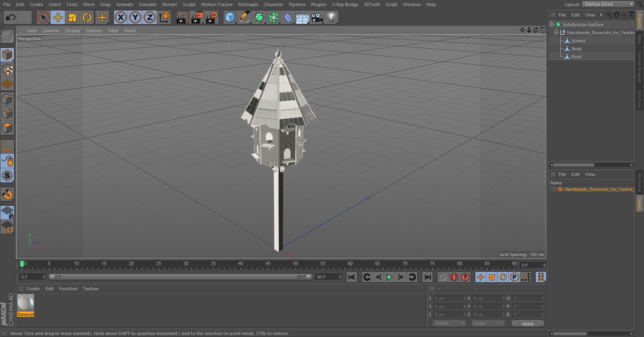Add a Subdivision Surface generator icon
The width and height of the screenshot is (644, 337).
pos(259,17)
